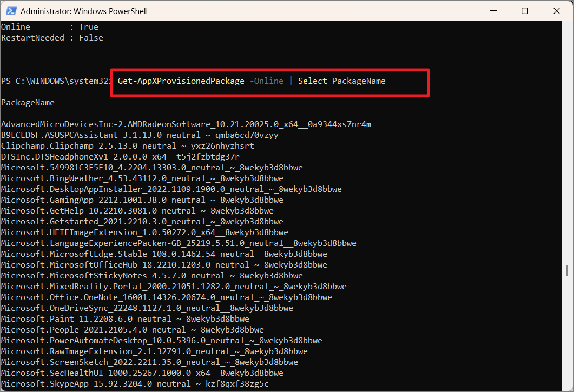The height and width of the screenshot is (392, 574).
Task: Click the Microsoft.RawImageExtension package line
Action: click(x=155, y=351)
